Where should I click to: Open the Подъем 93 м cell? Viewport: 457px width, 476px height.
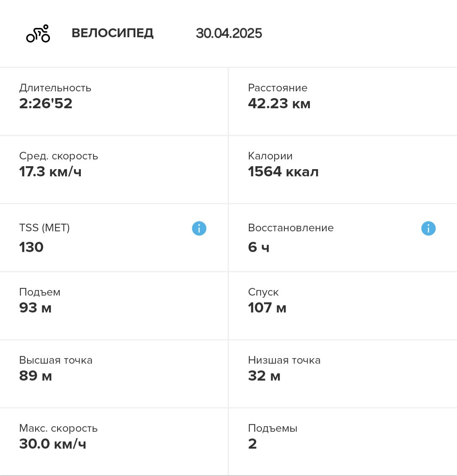click(x=114, y=306)
